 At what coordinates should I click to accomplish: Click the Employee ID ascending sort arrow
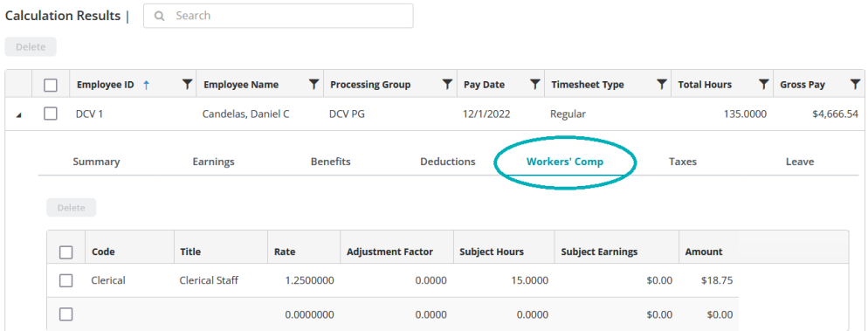(146, 85)
